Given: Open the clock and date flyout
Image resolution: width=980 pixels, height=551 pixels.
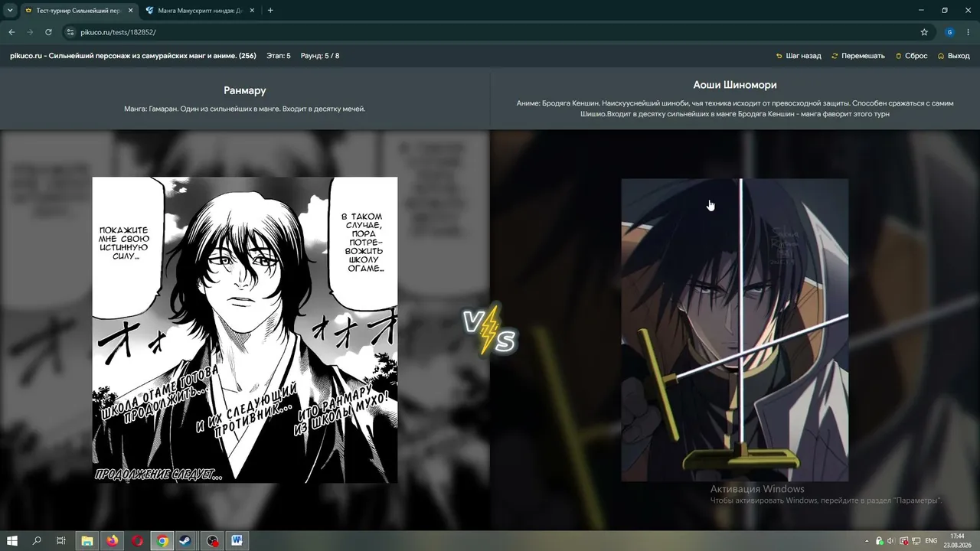Looking at the screenshot, I should pos(957,541).
